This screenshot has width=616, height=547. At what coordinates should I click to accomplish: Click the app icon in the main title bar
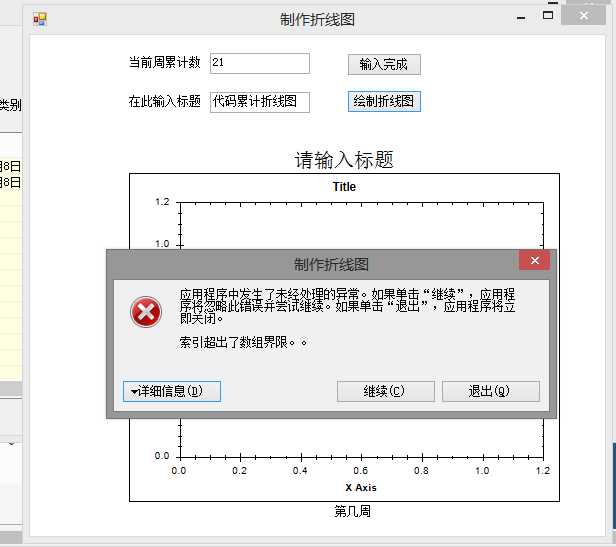tap(40, 18)
